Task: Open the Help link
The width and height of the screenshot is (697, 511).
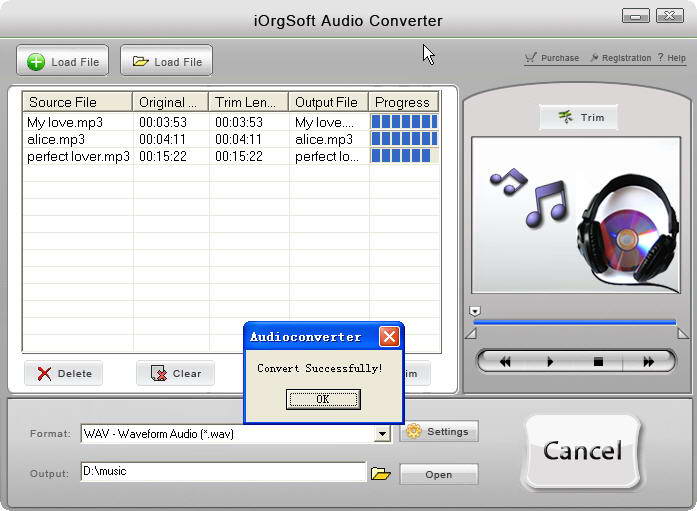Action: (672, 58)
